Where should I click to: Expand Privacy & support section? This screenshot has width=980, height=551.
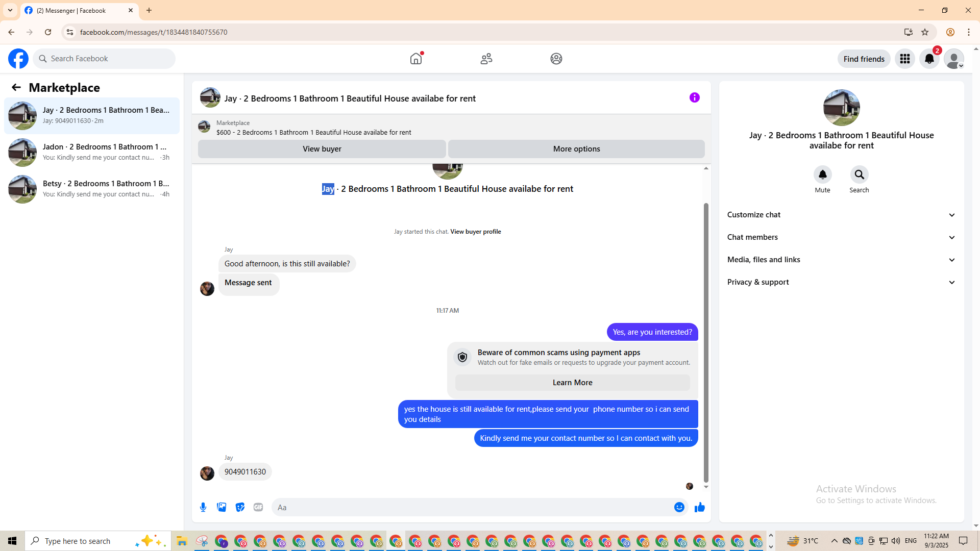click(841, 282)
